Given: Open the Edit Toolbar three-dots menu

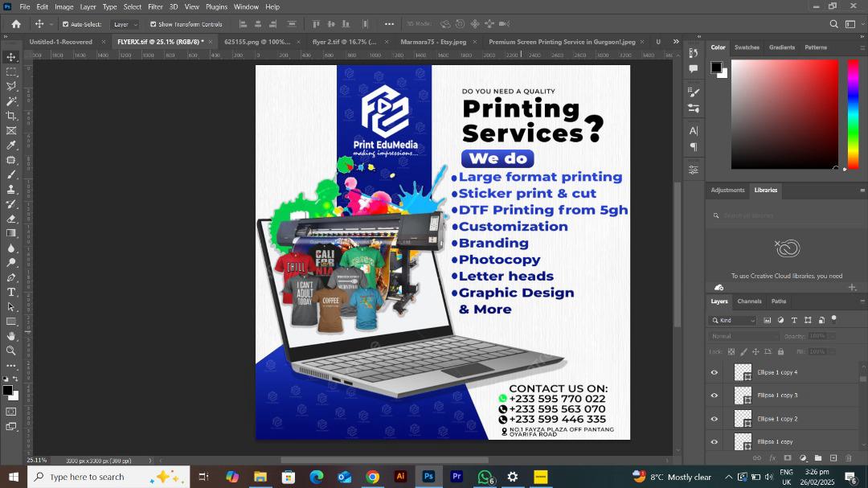Looking at the screenshot, I should pos(11,366).
